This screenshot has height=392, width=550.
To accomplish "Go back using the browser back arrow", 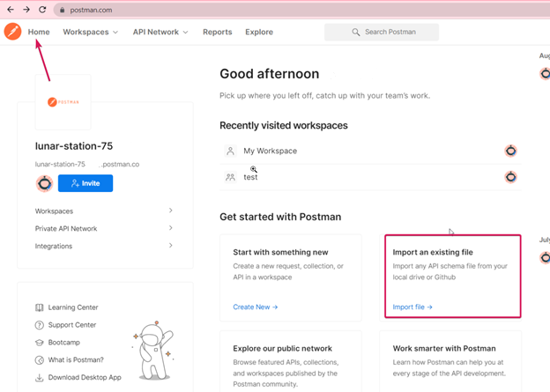I will coord(11,10).
